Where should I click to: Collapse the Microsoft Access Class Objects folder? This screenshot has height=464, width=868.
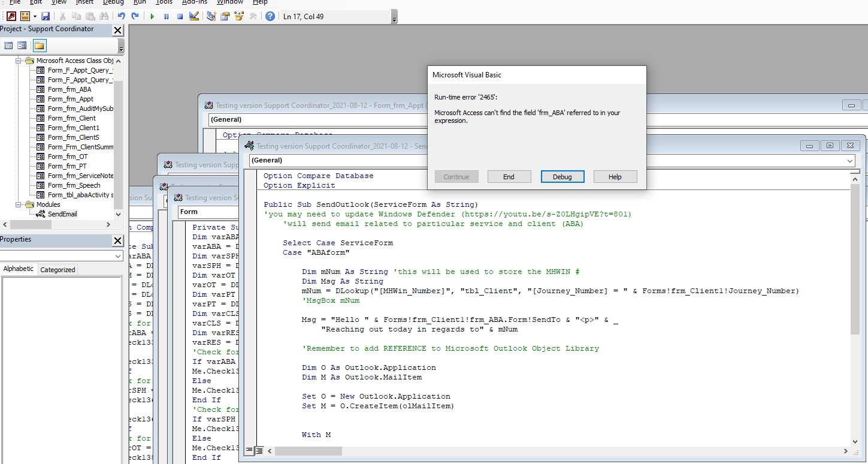[19, 61]
